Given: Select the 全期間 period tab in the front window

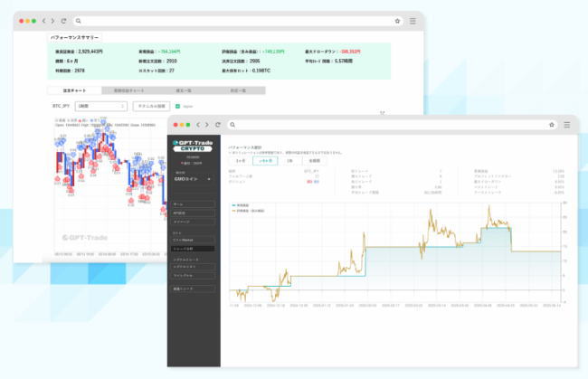Looking at the screenshot, I should (x=314, y=161).
